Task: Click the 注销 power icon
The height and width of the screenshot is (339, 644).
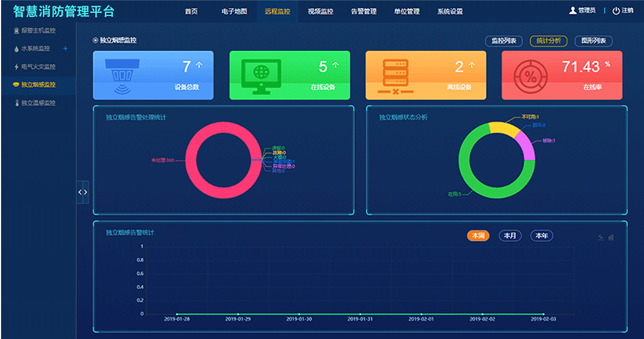Action: (x=616, y=11)
